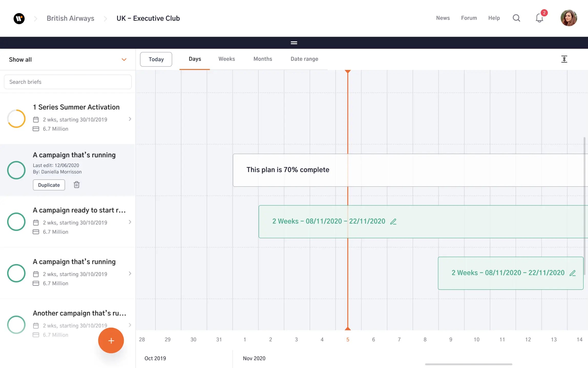Open the search magnifier icon
588x368 pixels.
[x=516, y=18]
